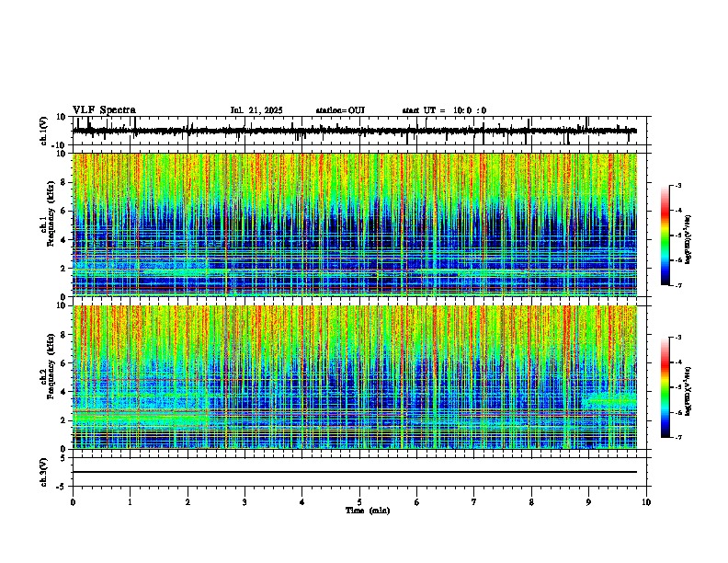Select the date text "Jul. 21, 2025"
This screenshot has height=563, width=728.
(256, 110)
